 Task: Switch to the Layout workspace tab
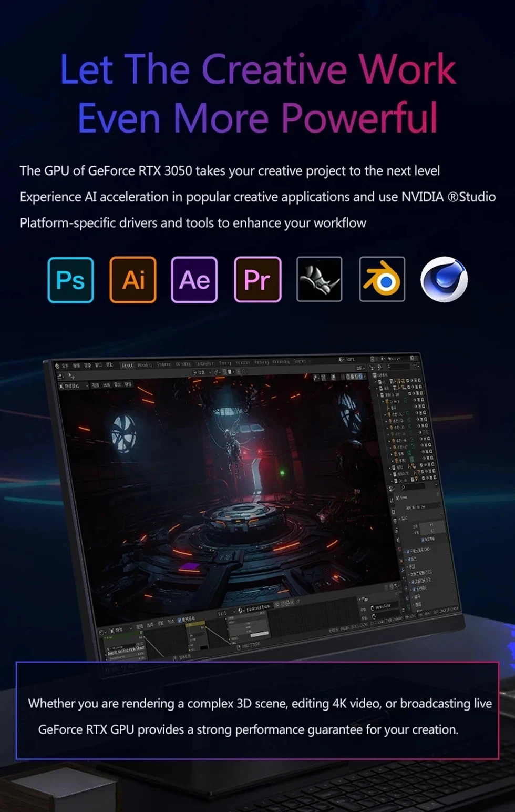(x=127, y=365)
